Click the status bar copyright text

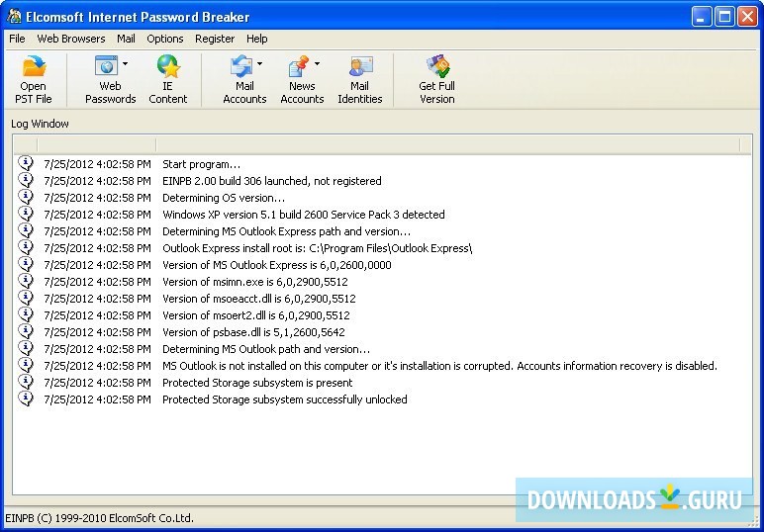tap(99, 518)
